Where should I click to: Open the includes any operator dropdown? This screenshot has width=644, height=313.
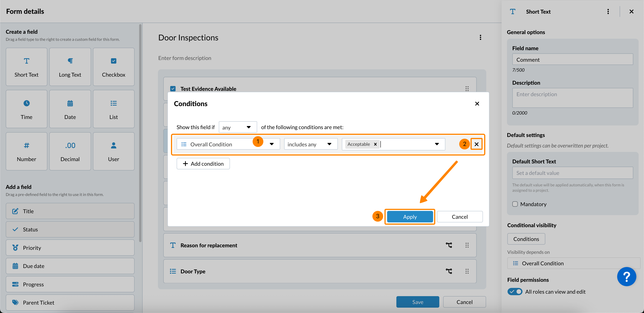click(x=310, y=144)
